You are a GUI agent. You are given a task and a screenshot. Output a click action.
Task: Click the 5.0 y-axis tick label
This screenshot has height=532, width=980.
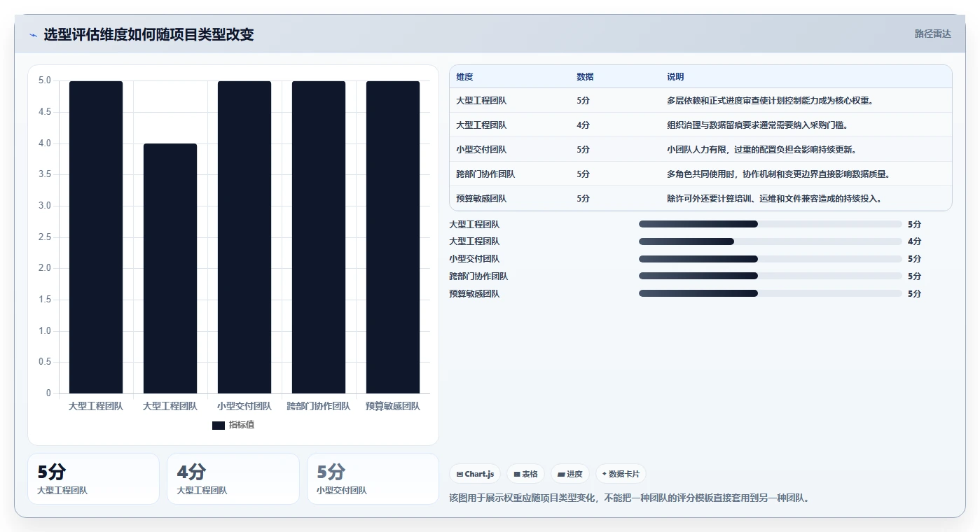[45, 80]
